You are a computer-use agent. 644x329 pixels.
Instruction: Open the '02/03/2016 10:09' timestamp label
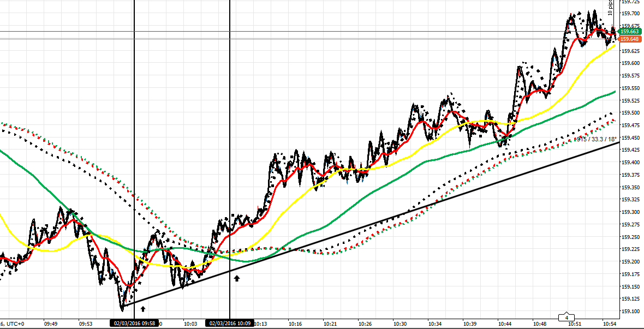pos(230,323)
